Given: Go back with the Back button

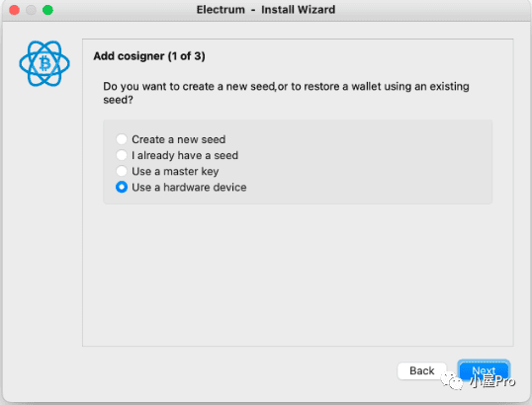Looking at the screenshot, I should tap(421, 370).
